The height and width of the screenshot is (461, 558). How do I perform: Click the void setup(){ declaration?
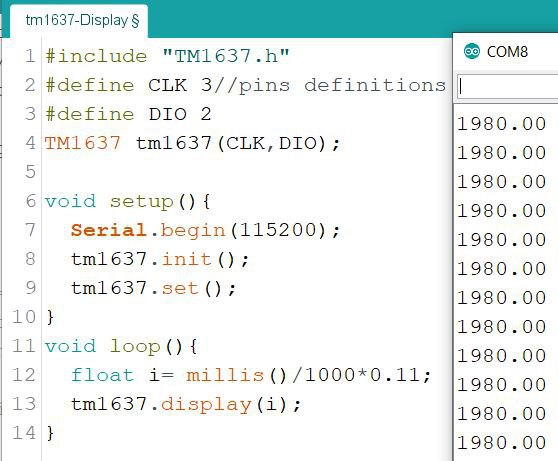click(x=127, y=201)
